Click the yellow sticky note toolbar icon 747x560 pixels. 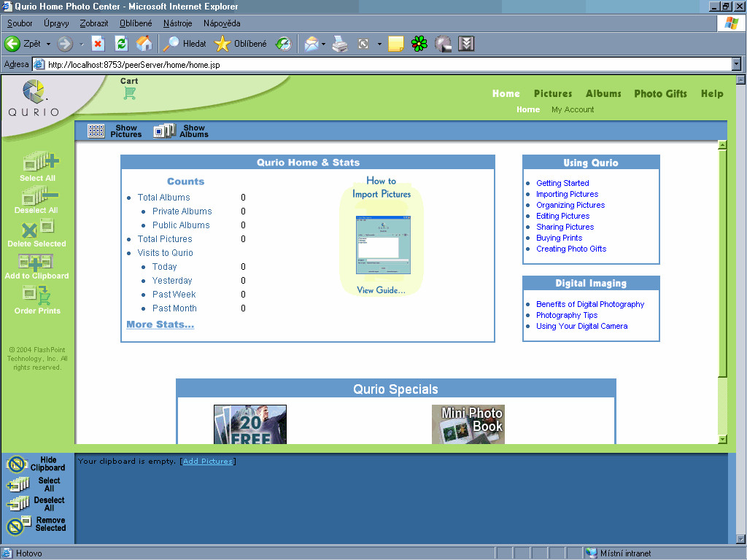(x=396, y=44)
